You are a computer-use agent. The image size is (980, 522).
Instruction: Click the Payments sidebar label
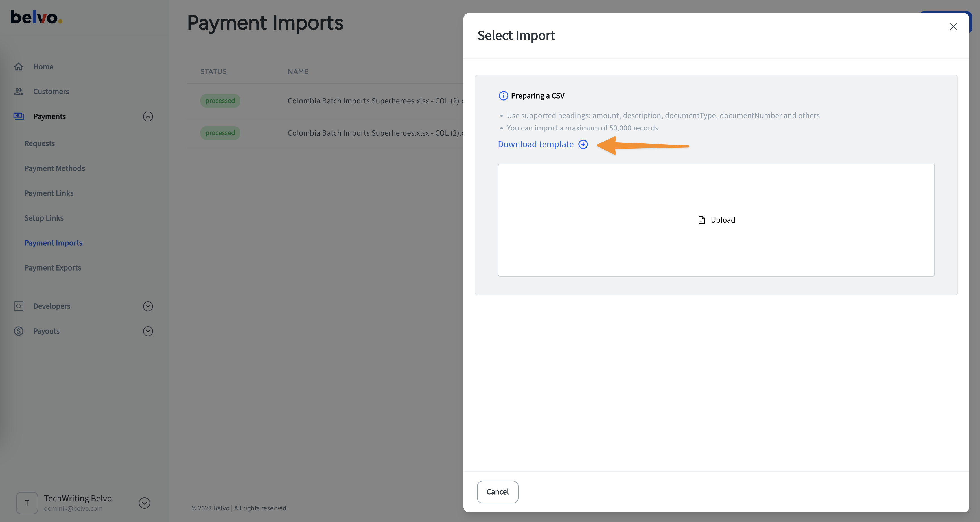pyautogui.click(x=49, y=116)
